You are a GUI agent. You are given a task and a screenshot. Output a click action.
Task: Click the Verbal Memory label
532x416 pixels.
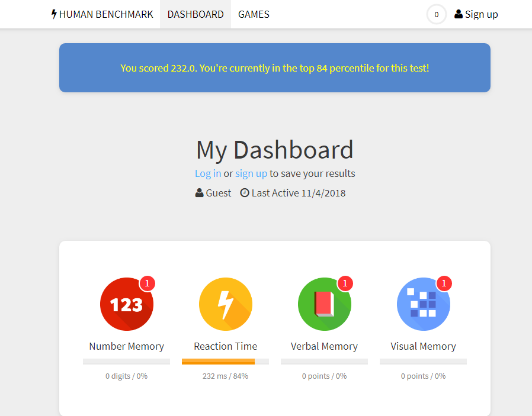(325, 346)
